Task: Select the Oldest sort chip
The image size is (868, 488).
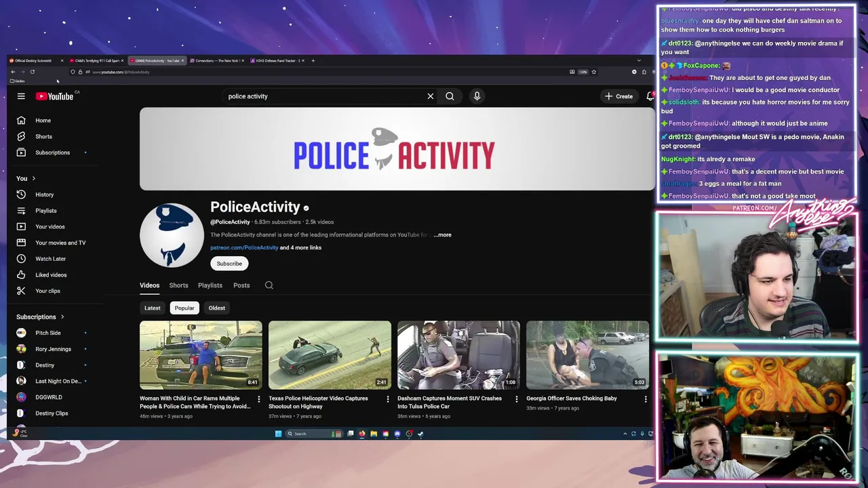Action: [x=217, y=308]
